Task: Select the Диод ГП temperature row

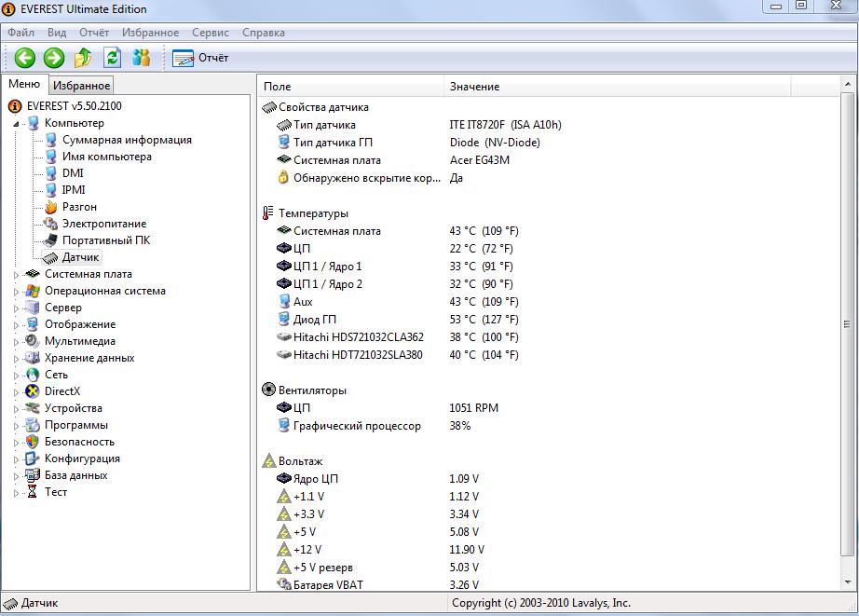Action: point(315,320)
